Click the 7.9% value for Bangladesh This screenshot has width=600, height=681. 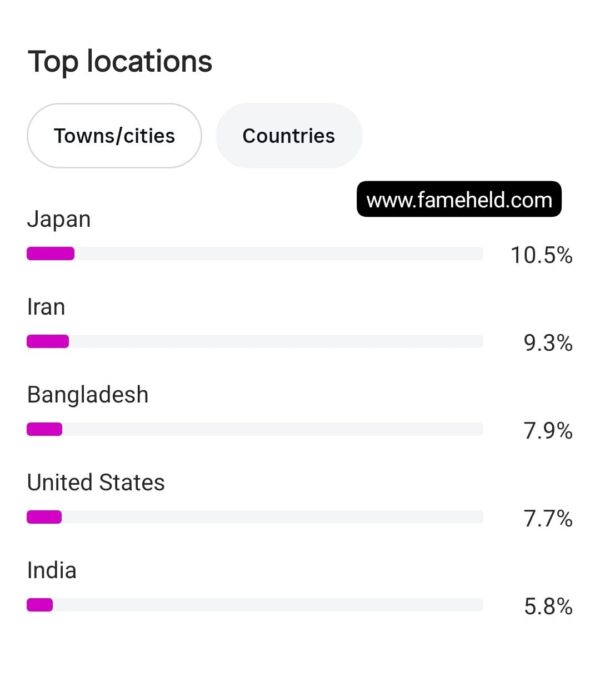pos(548,431)
